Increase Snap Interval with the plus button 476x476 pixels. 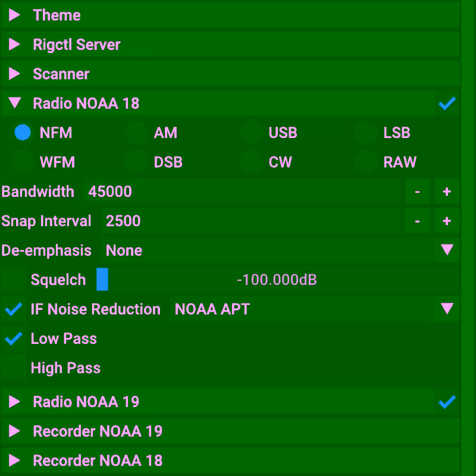pos(447,221)
